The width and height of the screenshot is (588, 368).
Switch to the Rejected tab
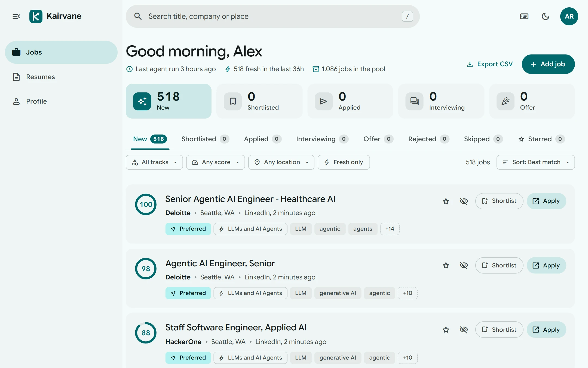point(429,139)
